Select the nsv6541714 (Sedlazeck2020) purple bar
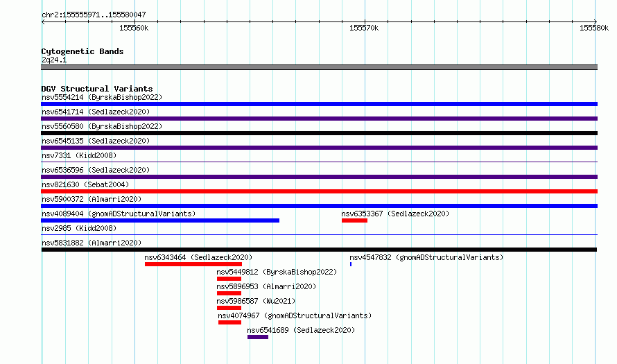617x364 pixels. (x=319, y=119)
